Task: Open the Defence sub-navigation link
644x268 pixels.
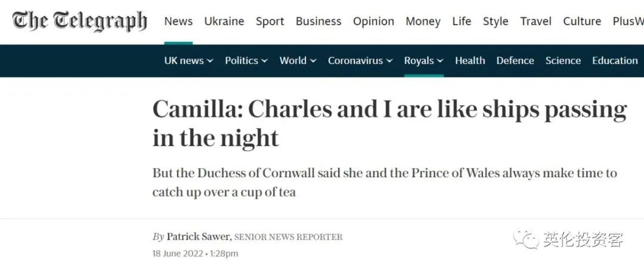Action: pos(515,61)
